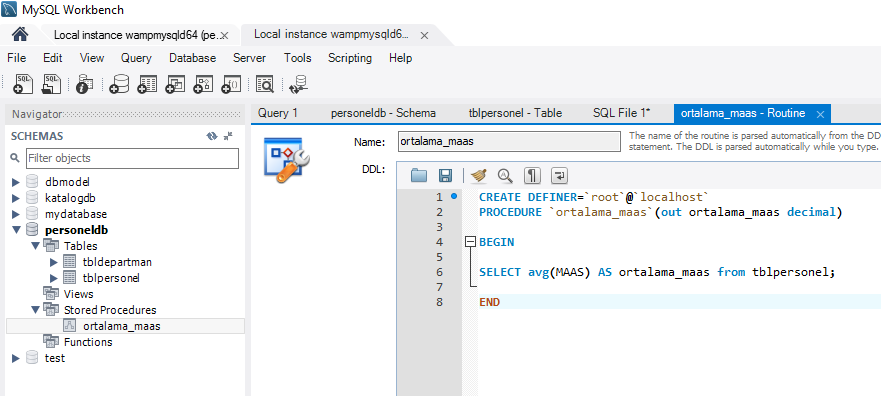Open the Scripting menu

pos(350,58)
